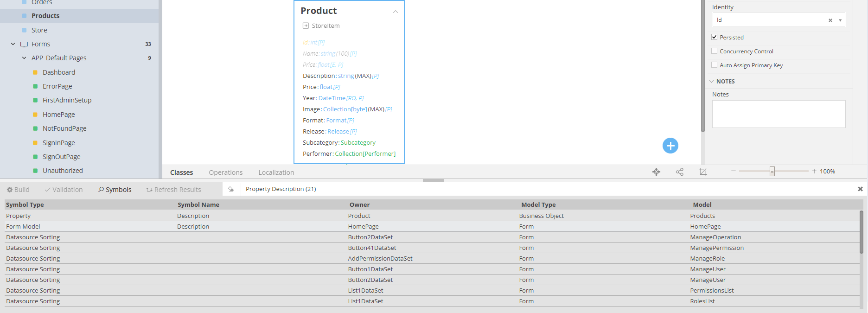Select the Subcategory property
This screenshot has height=313, width=868.
(339, 142)
